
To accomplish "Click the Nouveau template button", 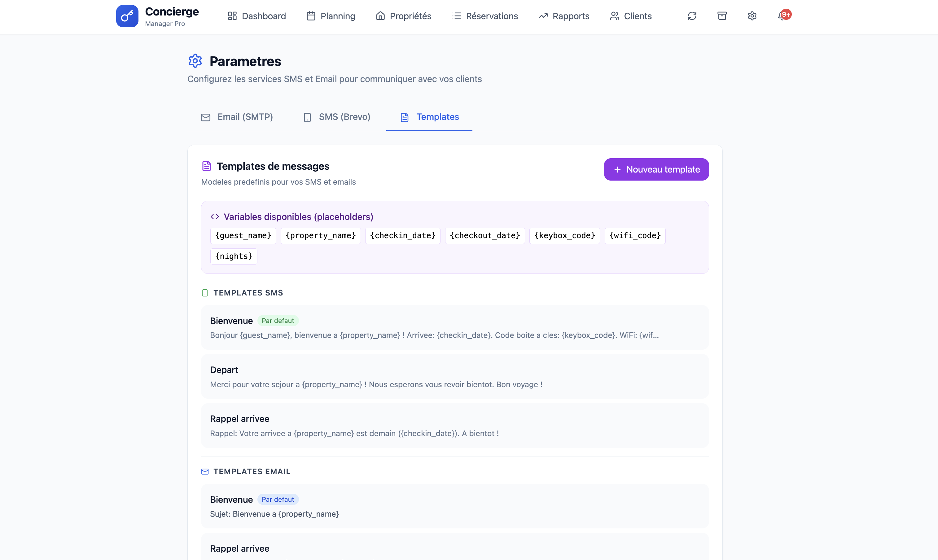I will 656,169.
